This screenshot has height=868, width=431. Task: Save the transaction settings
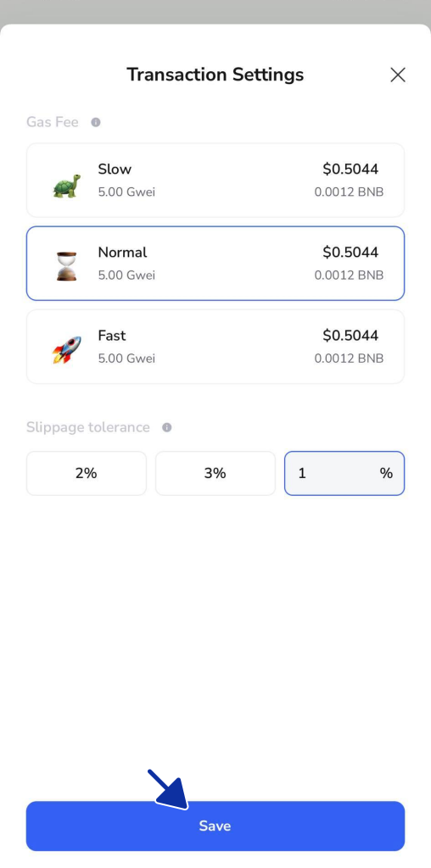coord(215,826)
